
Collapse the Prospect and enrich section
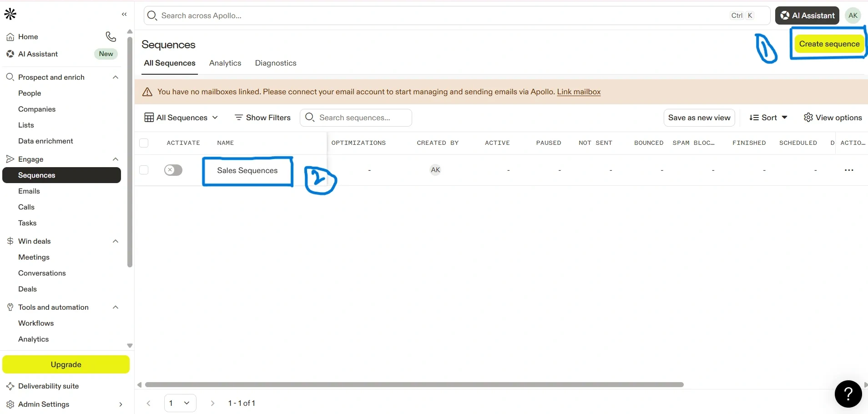[x=116, y=77]
